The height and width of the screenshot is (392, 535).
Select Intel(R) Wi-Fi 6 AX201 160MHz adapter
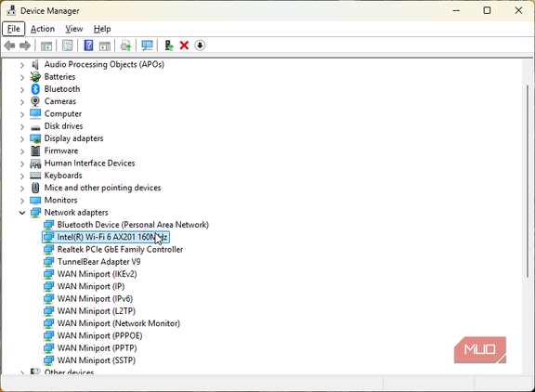click(106, 237)
